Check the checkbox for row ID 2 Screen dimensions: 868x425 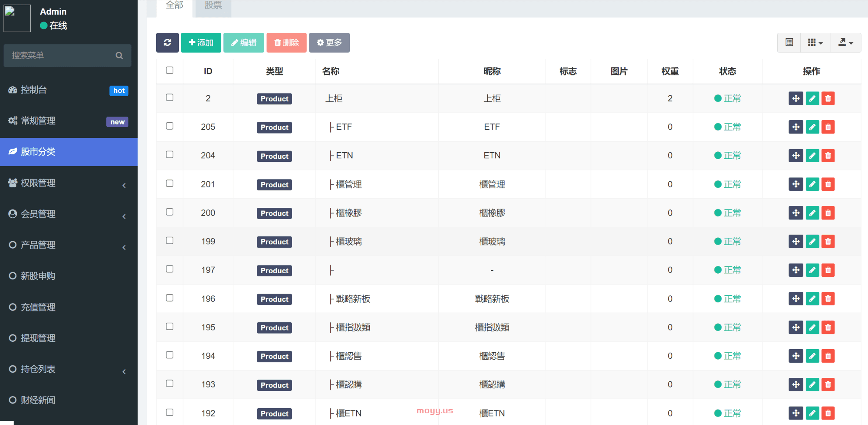169,97
